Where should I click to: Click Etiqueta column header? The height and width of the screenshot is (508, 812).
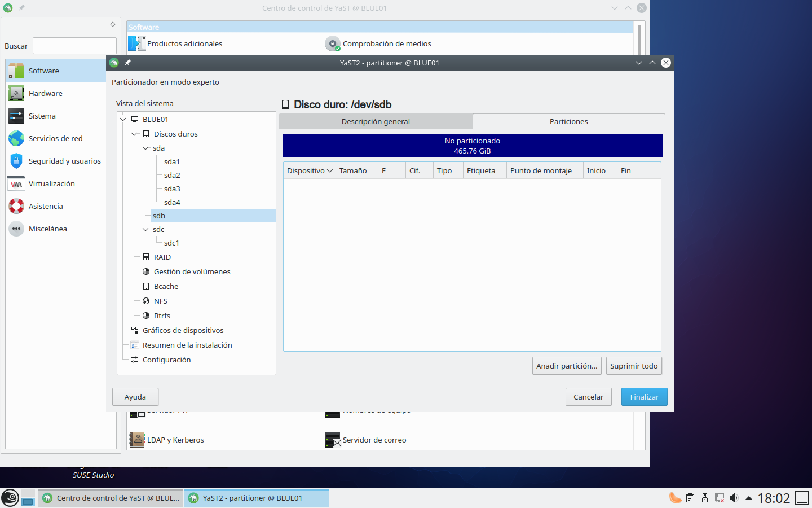coord(485,170)
